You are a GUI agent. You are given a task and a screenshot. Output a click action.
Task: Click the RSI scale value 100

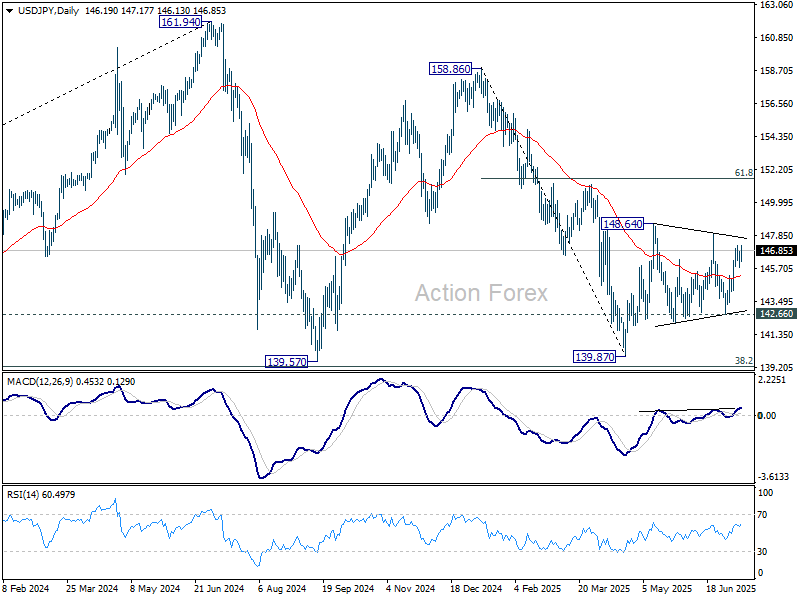coord(765,493)
